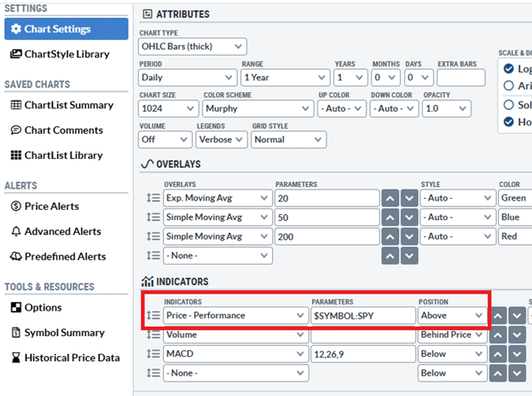
Task: Click the Price Alerts dollar icon
Action: tap(16, 206)
